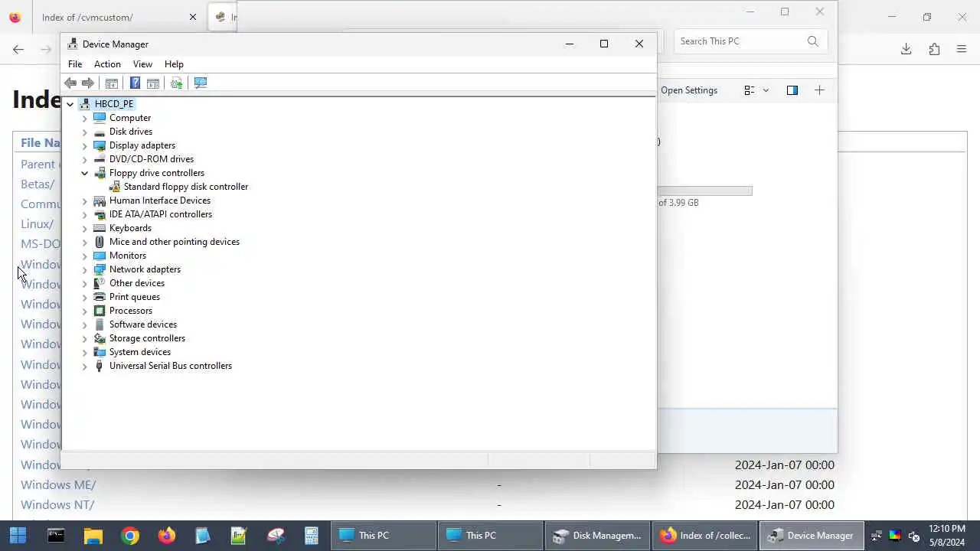Image resolution: width=980 pixels, height=551 pixels.
Task: Open the Help menu
Action: 174,64
